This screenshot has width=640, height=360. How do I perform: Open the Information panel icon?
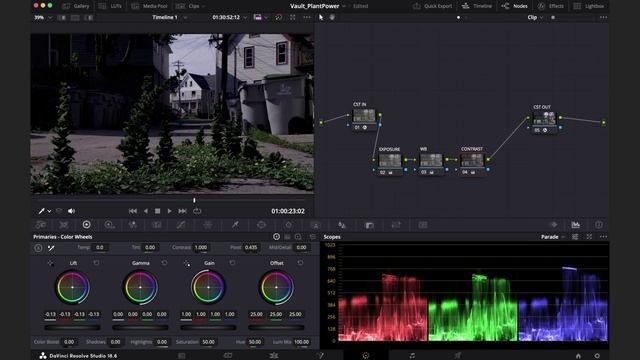click(x=599, y=224)
